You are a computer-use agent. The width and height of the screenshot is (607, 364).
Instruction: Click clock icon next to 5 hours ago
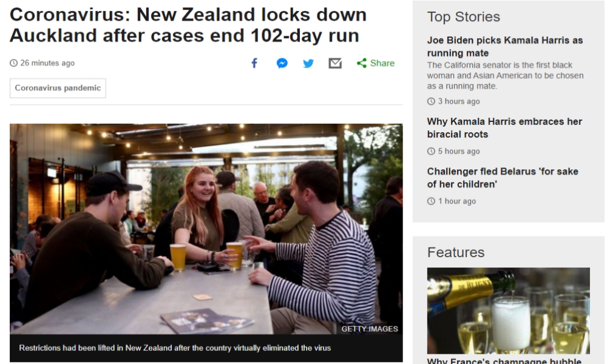pos(431,151)
